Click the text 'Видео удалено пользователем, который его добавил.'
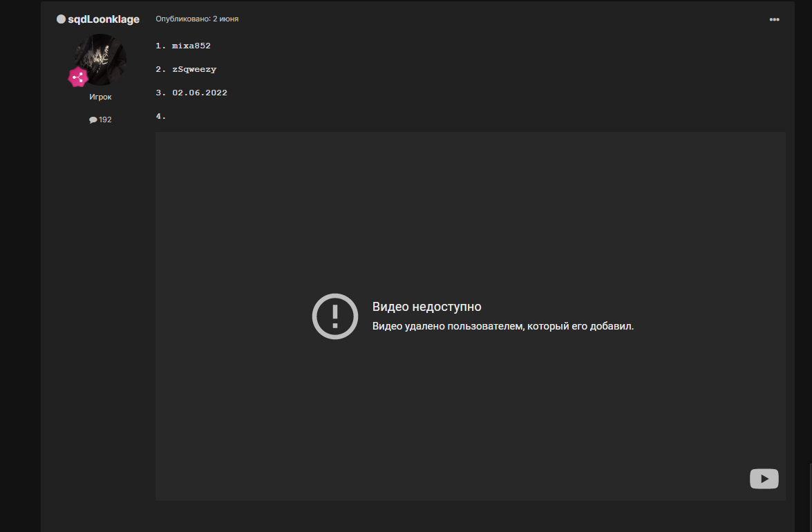This screenshot has width=812, height=532. click(503, 326)
